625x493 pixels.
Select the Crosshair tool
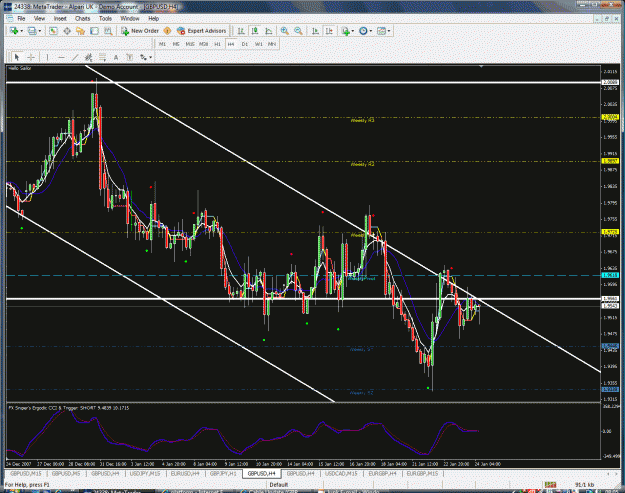coord(31,57)
